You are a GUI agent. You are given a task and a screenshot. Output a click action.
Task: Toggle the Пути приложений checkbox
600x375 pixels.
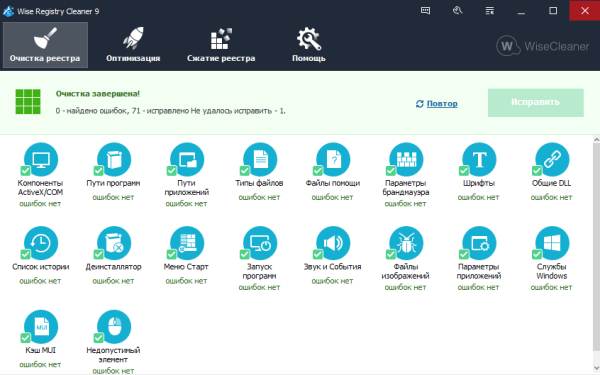click(171, 170)
